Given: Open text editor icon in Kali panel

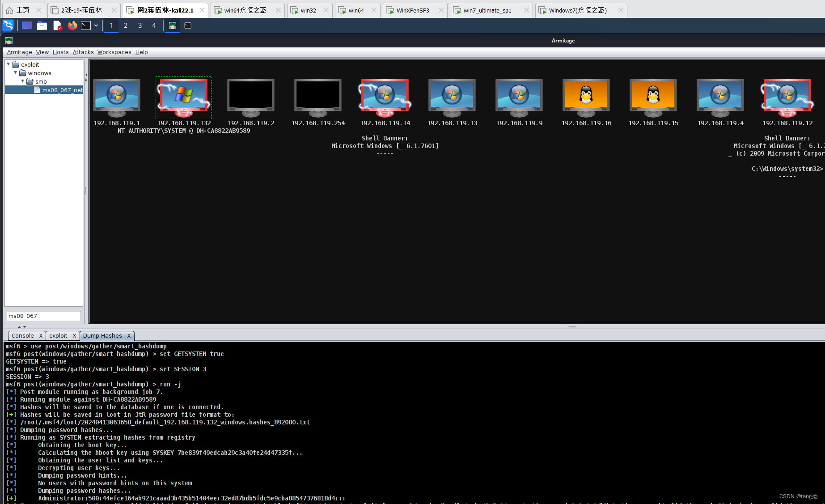Looking at the screenshot, I should [x=57, y=25].
